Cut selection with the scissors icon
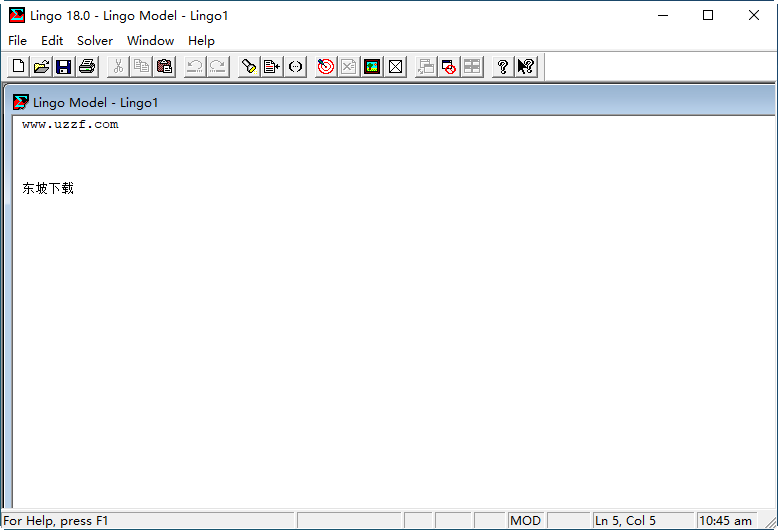 click(118, 66)
